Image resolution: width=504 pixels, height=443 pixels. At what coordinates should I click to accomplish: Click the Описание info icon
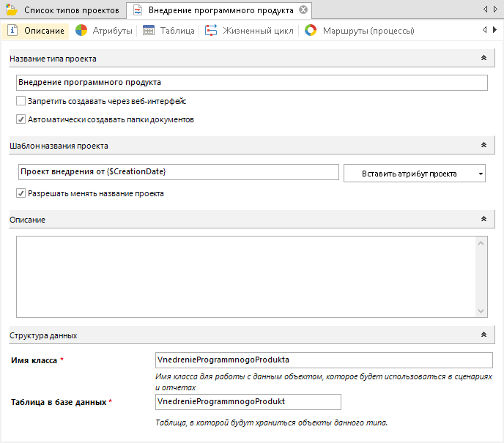tap(13, 31)
